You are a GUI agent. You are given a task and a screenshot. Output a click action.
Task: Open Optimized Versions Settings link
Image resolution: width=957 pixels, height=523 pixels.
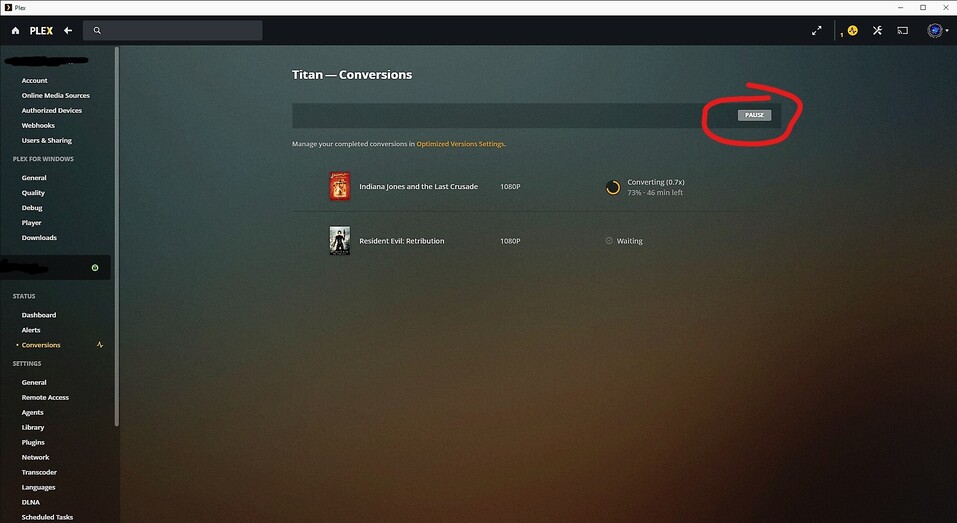(460, 144)
